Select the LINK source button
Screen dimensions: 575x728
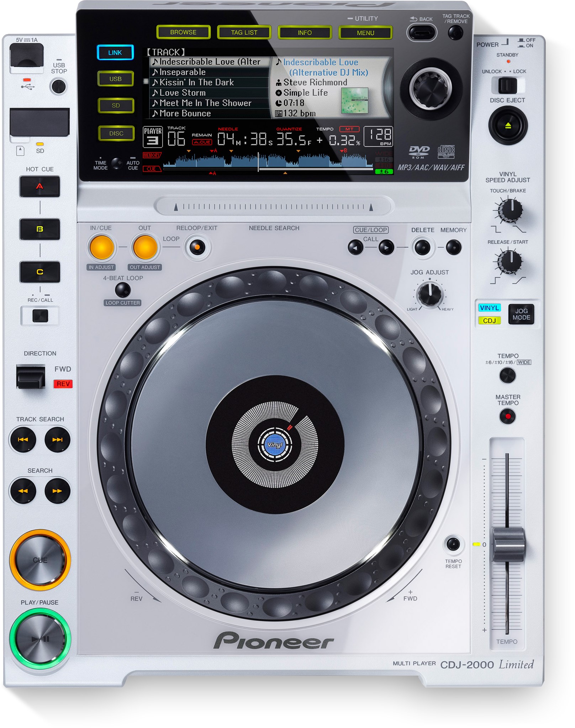[x=115, y=53]
